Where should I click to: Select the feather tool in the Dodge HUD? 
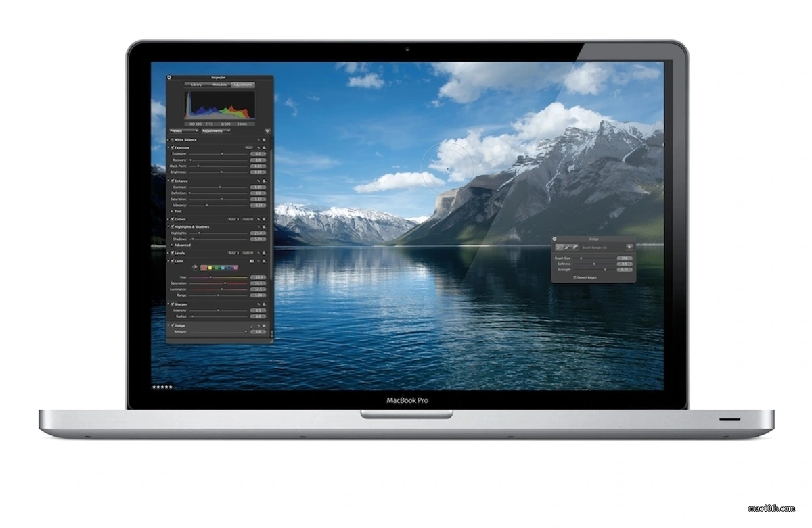pos(572,247)
